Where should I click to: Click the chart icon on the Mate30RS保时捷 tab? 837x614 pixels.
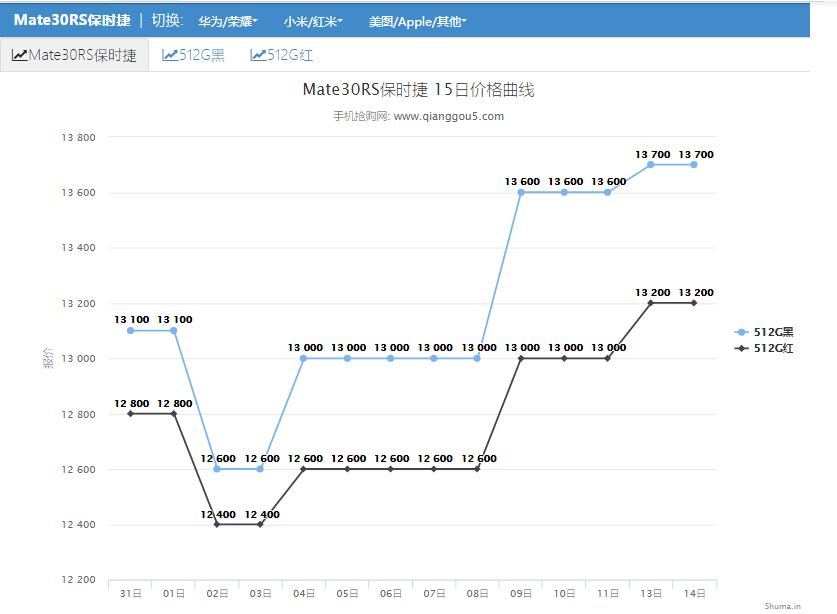tap(19, 56)
